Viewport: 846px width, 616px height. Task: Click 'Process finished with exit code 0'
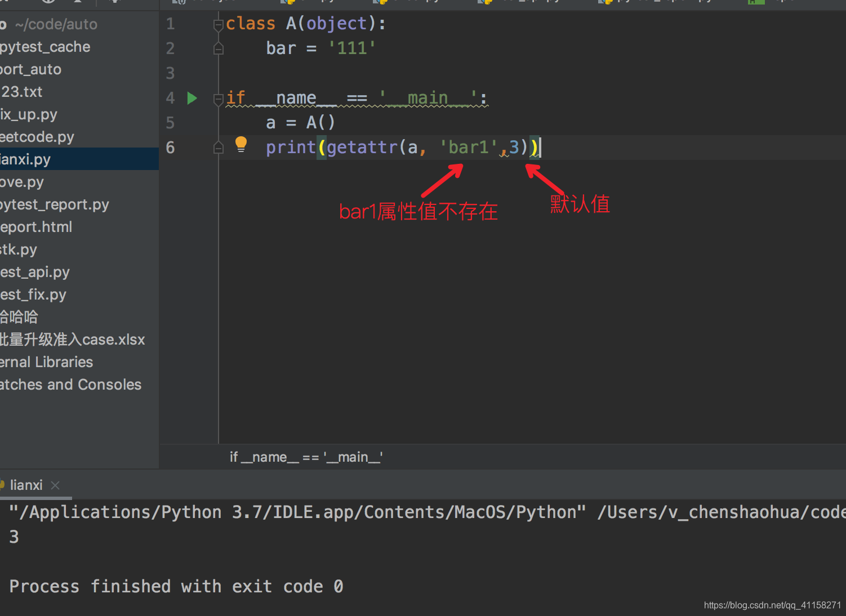(176, 587)
